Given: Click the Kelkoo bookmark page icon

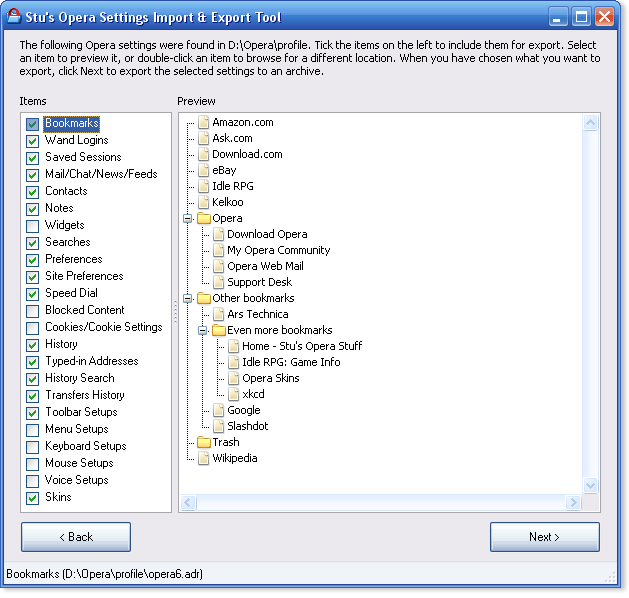Looking at the screenshot, I should [x=204, y=202].
